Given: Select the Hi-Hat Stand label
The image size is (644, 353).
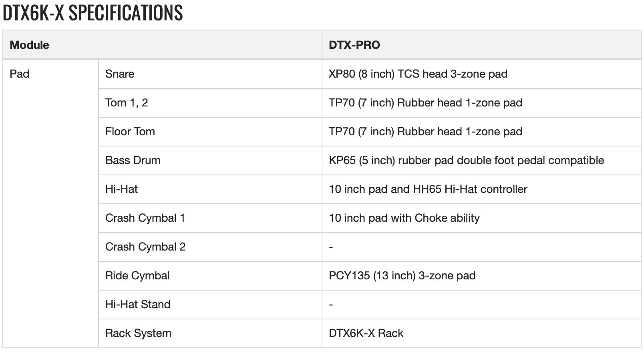Looking at the screenshot, I should tap(138, 305).
